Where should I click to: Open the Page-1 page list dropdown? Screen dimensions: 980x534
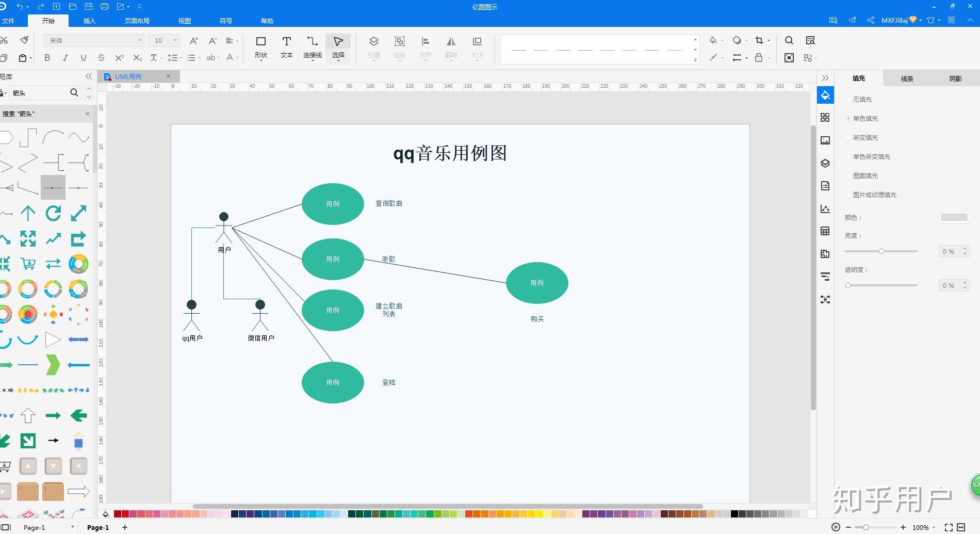[73, 527]
